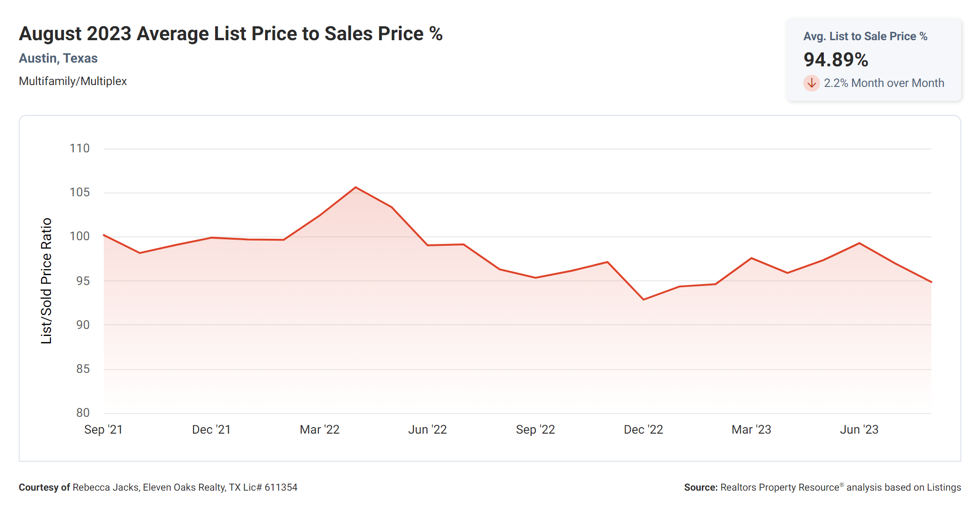Click the chart line peak near April 2022
980x514 pixels.
pyautogui.click(x=356, y=187)
